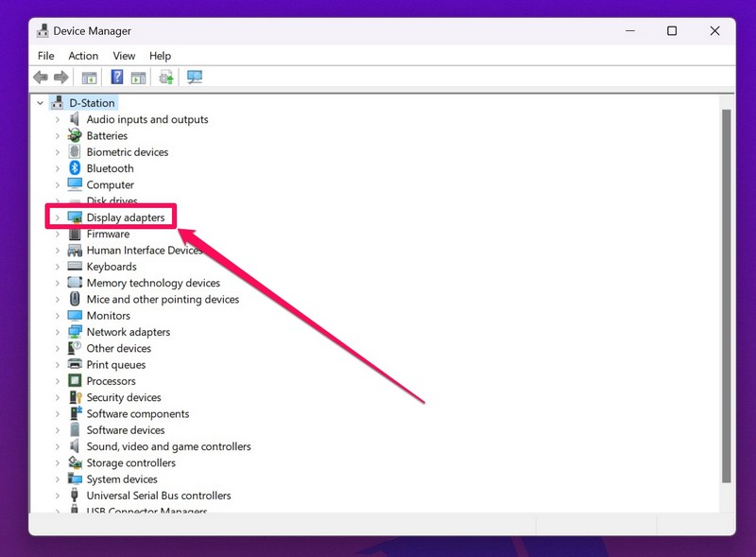Expand the Audio inputs and outputs node
Viewport: 756px width, 557px height.
coord(57,120)
